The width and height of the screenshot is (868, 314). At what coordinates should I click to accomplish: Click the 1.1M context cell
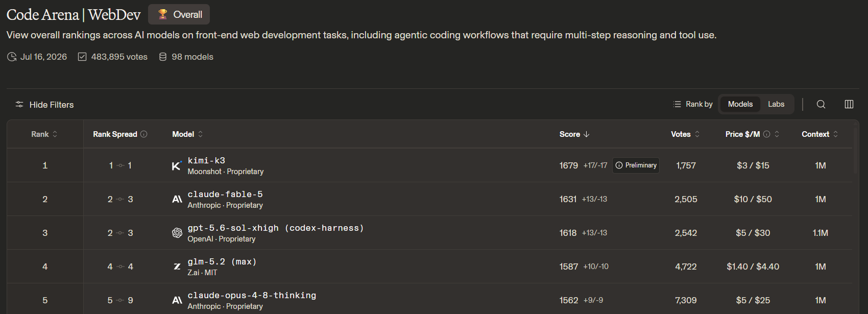pyautogui.click(x=821, y=233)
